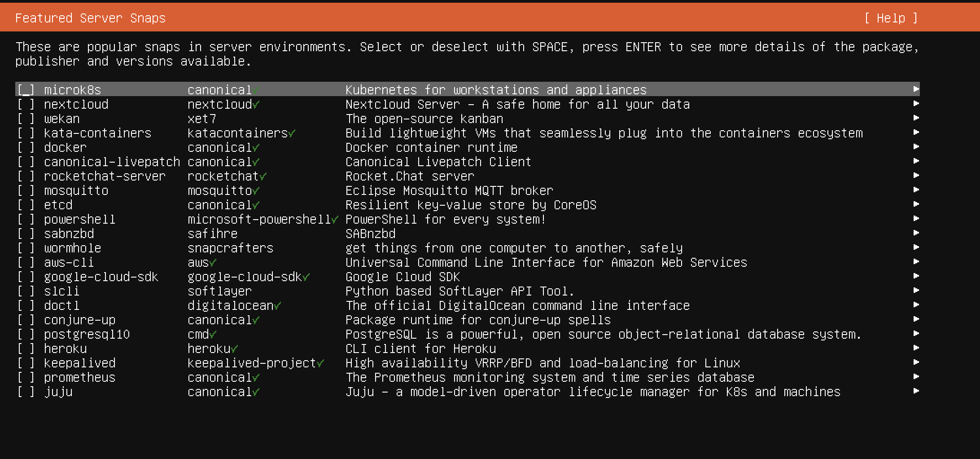Expand details arrow on the aws-cli row
The width and height of the screenshot is (980, 459).
click(916, 262)
